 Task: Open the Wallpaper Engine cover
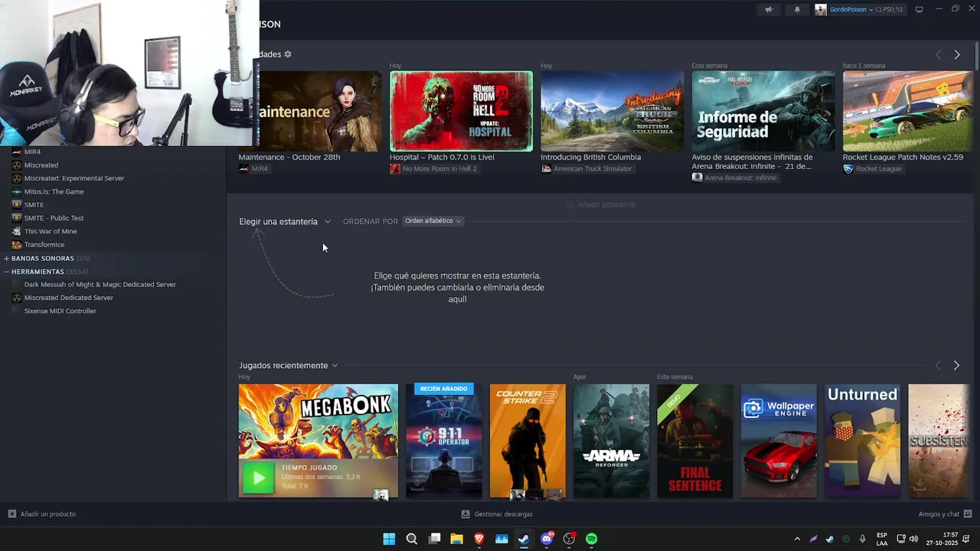tap(779, 441)
